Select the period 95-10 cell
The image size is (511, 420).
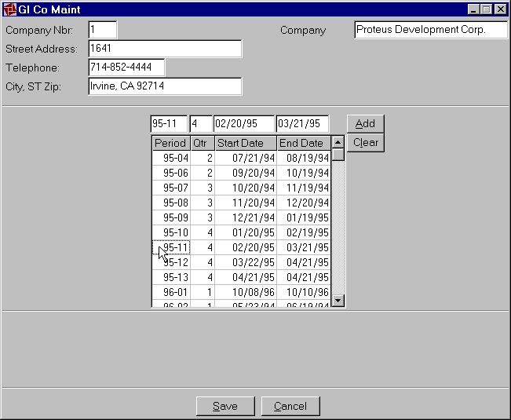tap(171, 232)
